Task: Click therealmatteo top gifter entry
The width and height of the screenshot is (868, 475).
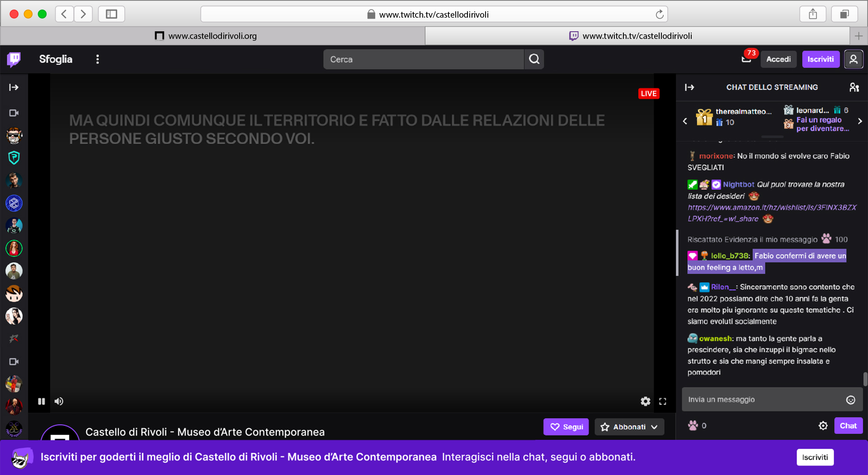Action: pyautogui.click(x=735, y=117)
